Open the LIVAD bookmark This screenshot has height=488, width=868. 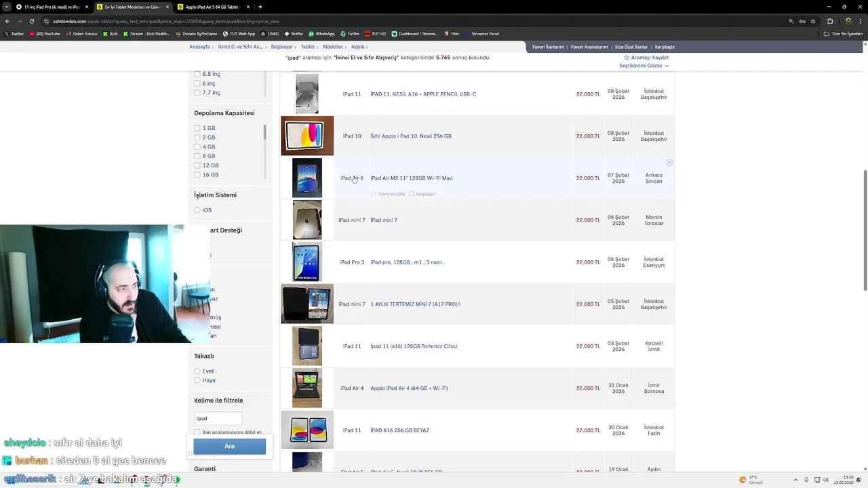270,33
